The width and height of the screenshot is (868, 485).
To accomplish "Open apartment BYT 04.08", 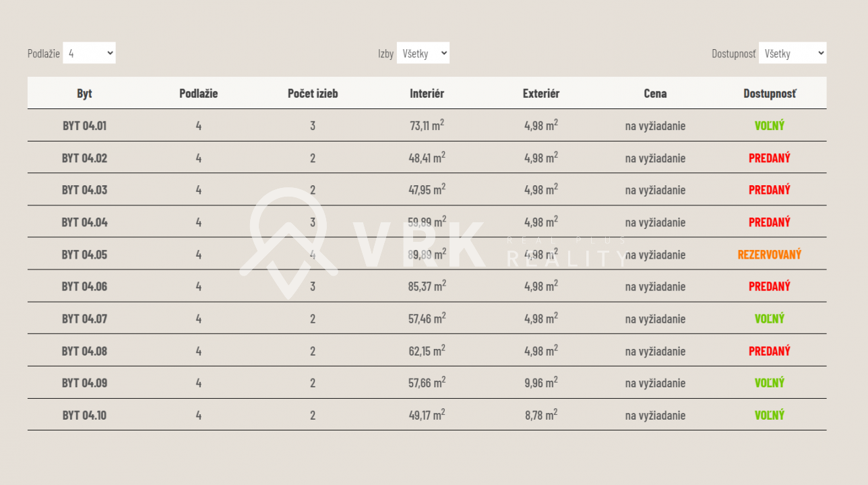I will pos(84,351).
